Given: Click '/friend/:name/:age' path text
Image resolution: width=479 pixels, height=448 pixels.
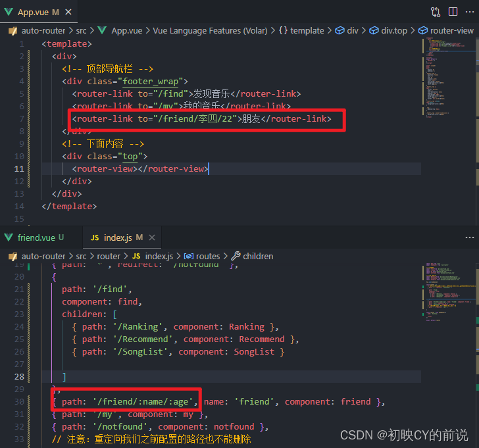Looking at the screenshot, I should pyautogui.click(x=143, y=401).
